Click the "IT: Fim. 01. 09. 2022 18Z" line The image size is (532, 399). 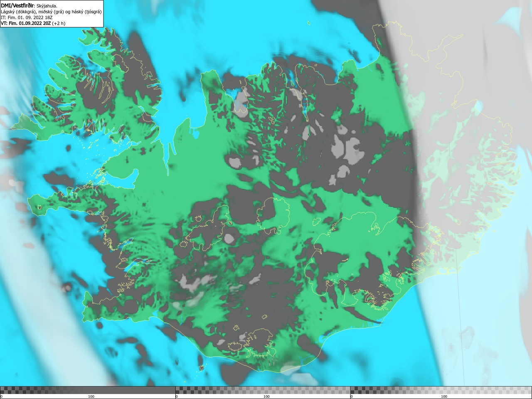27,17
